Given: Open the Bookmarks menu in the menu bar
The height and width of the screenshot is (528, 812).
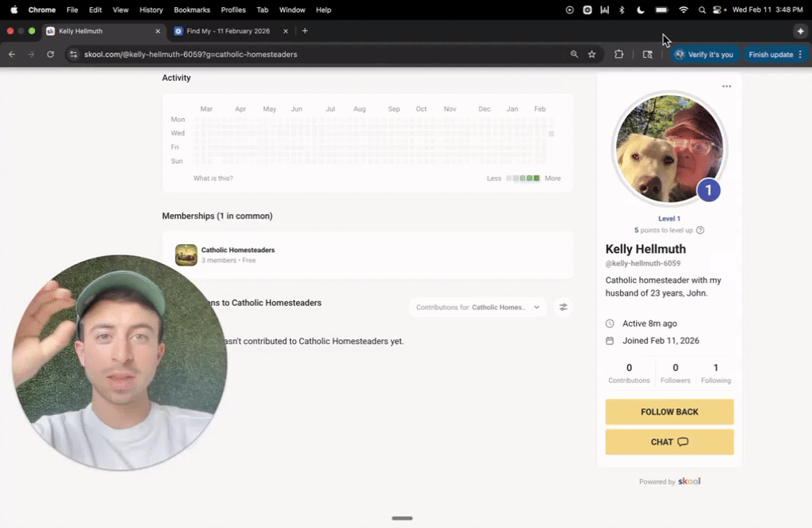Looking at the screenshot, I should click(192, 10).
